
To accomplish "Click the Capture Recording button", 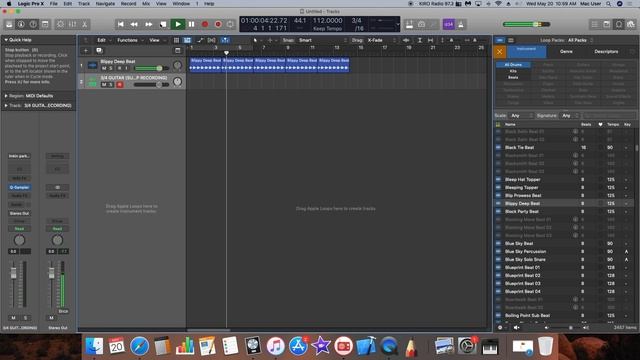I will click(x=218, y=24).
